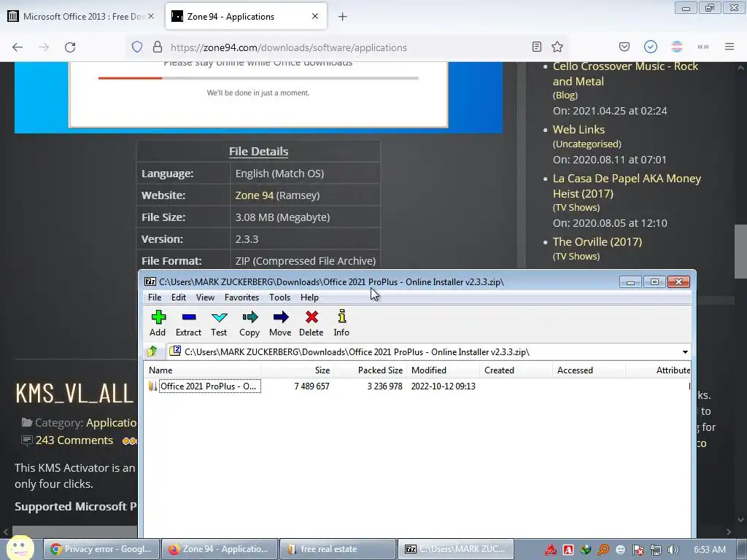Sort by the Size column header
Viewport: 747px width, 560px height.
(x=297, y=370)
